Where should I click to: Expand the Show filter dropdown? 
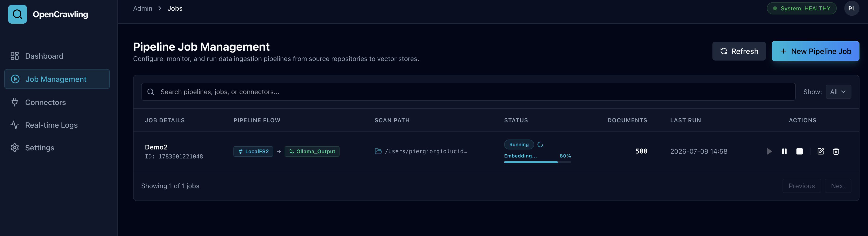pyautogui.click(x=838, y=92)
